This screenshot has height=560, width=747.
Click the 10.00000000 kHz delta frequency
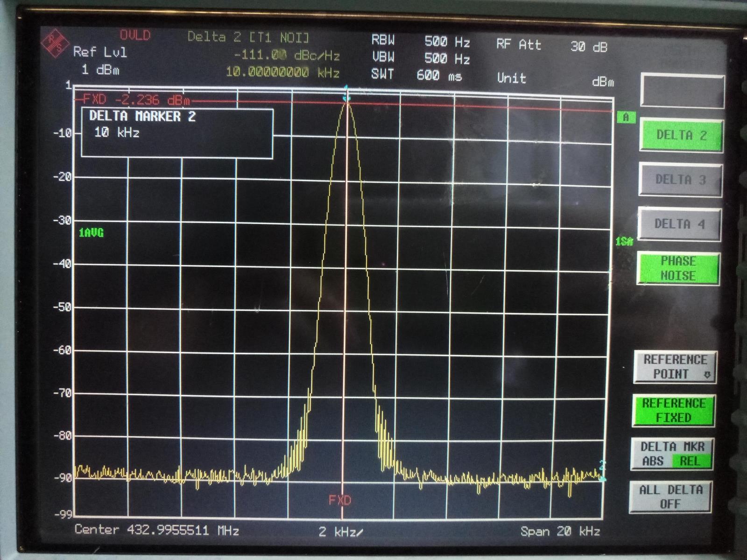[282, 72]
